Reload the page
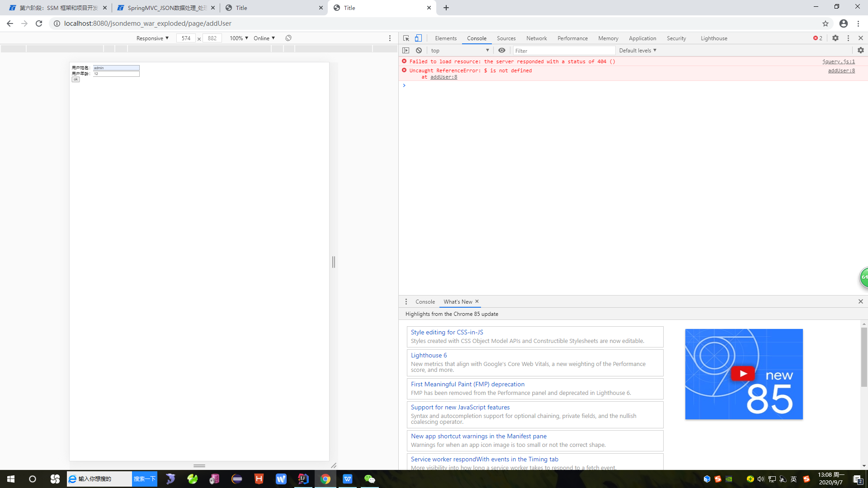This screenshot has height=488, width=868. click(x=39, y=23)
